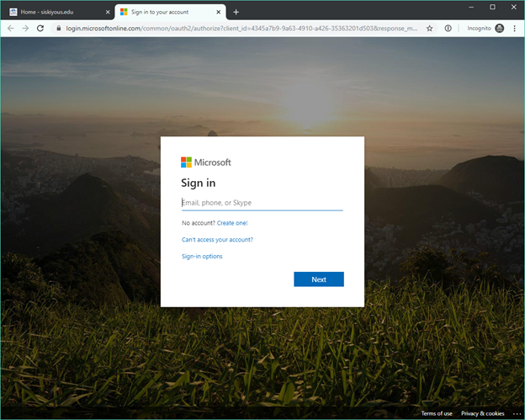Go back using the browser back arrow
The height and width of the screenshot is (420, 525).
pyautogui.click(x=11, y=29)
